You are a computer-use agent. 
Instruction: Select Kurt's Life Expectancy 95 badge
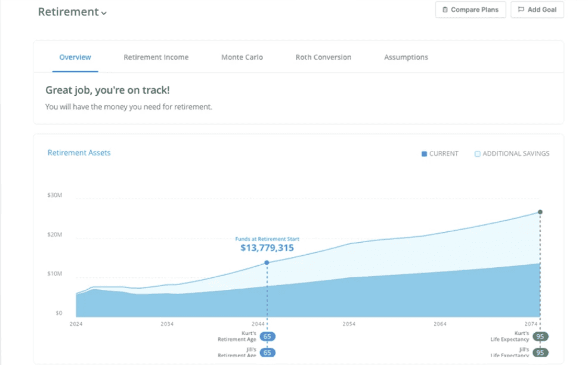[x=540, y=336]
